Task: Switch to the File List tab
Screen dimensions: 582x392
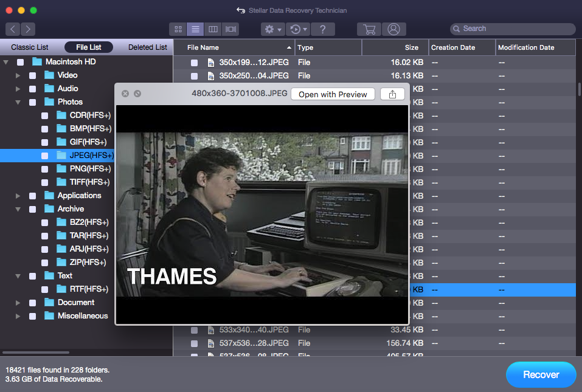Action: (89, 47)
